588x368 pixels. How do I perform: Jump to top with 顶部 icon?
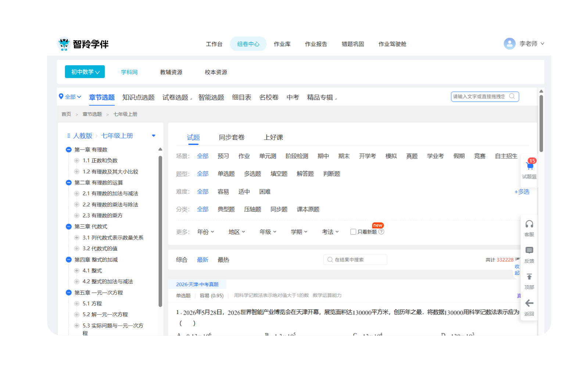pos(529,277)
